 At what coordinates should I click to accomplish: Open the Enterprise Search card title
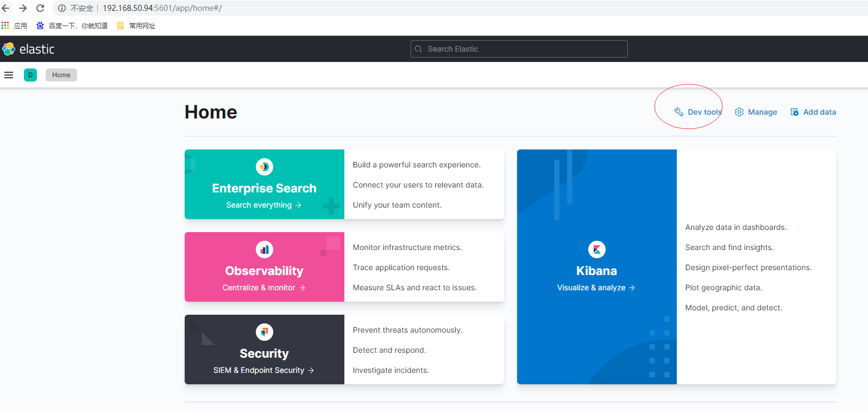click(265, 188)
